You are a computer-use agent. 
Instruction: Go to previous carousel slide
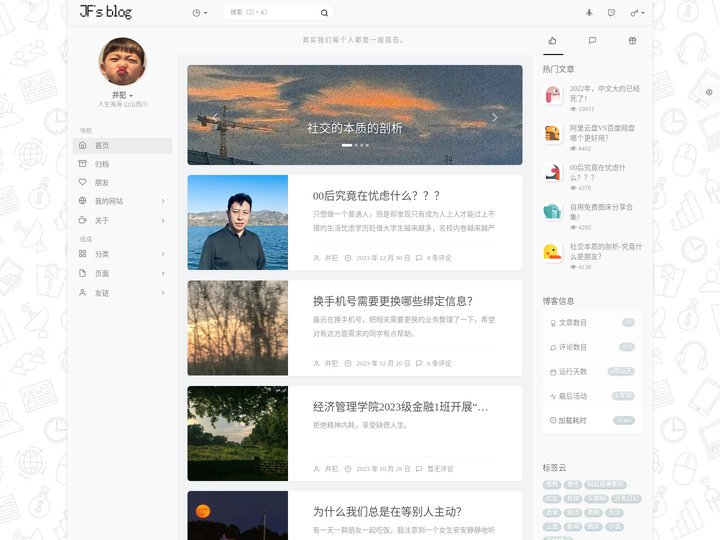[x=215, y=117]
